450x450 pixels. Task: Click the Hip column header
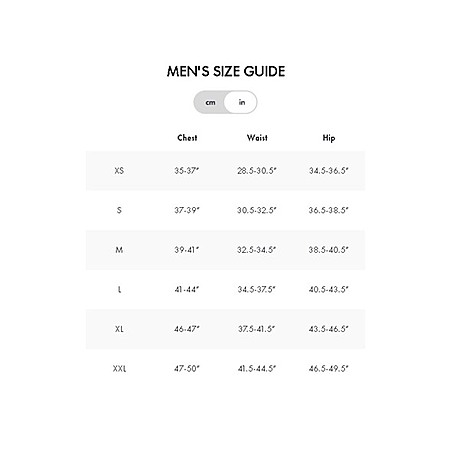(x=329, y=138)
